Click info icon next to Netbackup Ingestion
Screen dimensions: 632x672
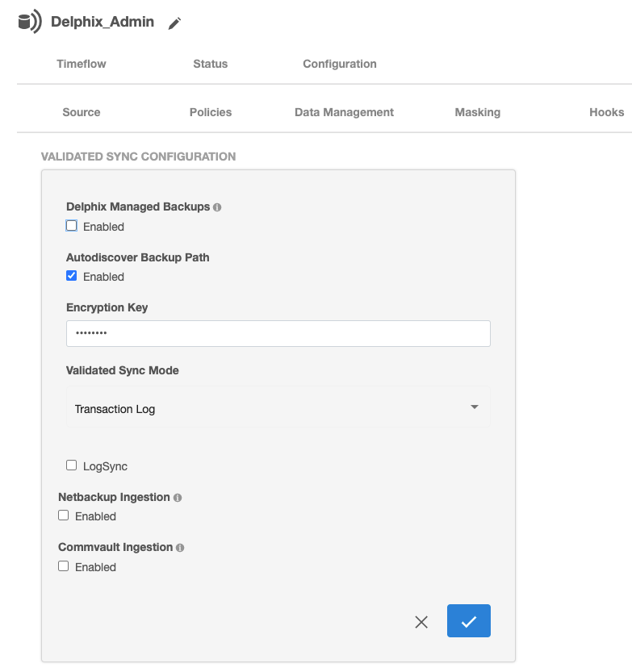pyautogui.click(x=178, y=498)
